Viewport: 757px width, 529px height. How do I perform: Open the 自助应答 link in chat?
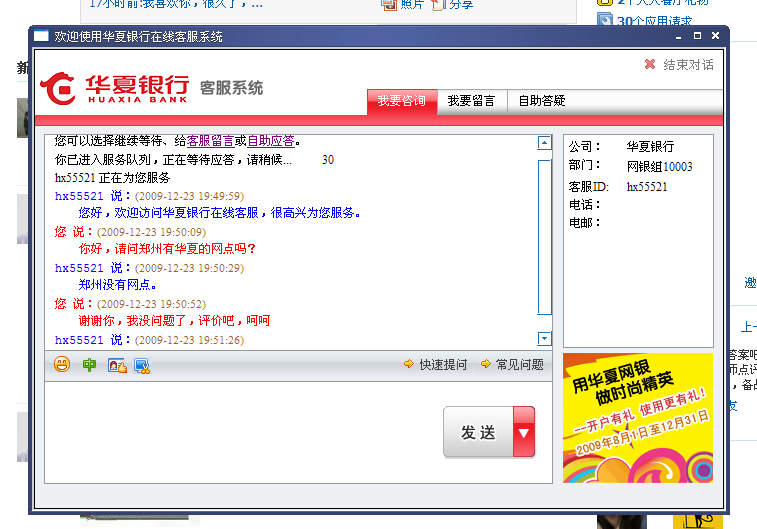click(x=271, y=141)
